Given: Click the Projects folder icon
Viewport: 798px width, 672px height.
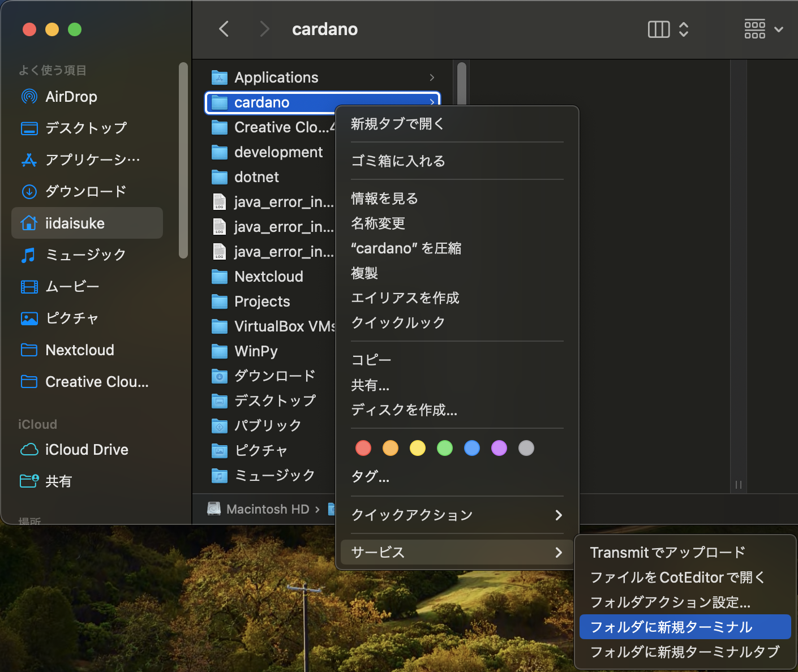Looking at the screenshot, I should 220,301.
